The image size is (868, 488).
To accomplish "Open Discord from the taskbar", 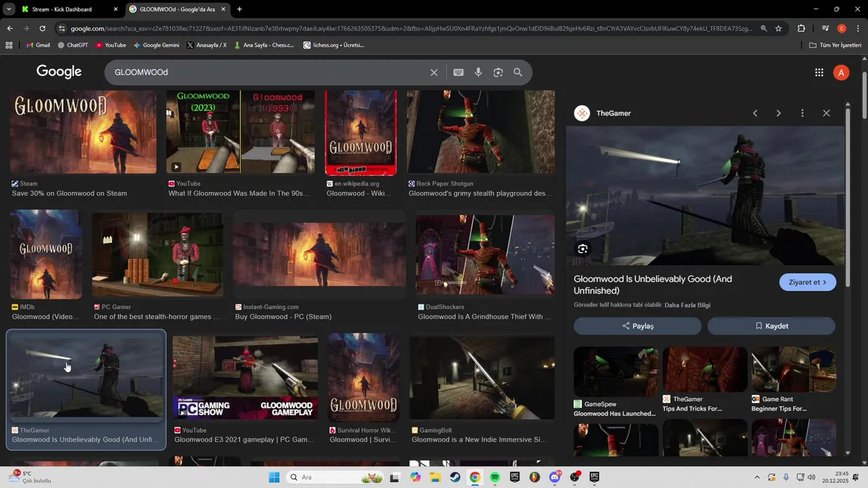I will tap(555, 477).
